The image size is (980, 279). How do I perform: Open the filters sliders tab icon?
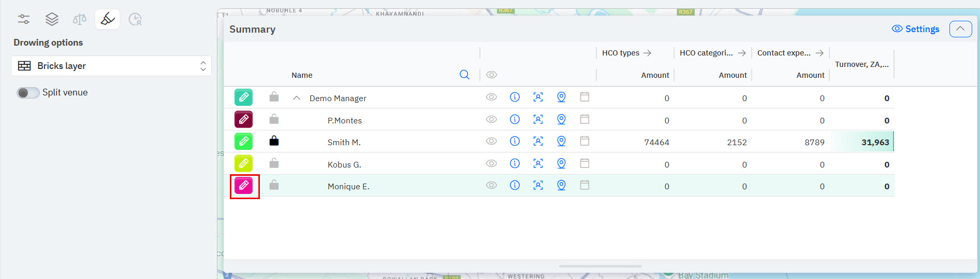(24, 20)
